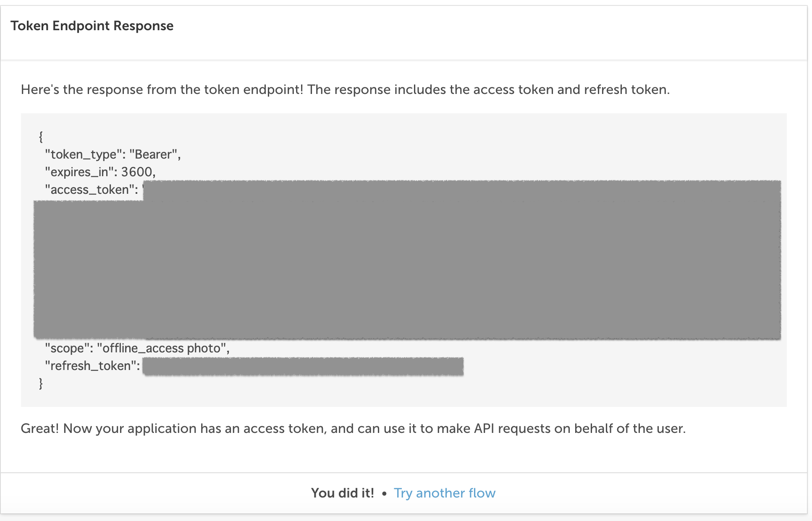Click the "scope": "offline_access photo" line
Image resolution: width=812 pixels, height=521 pixels.
click(137, 348)
